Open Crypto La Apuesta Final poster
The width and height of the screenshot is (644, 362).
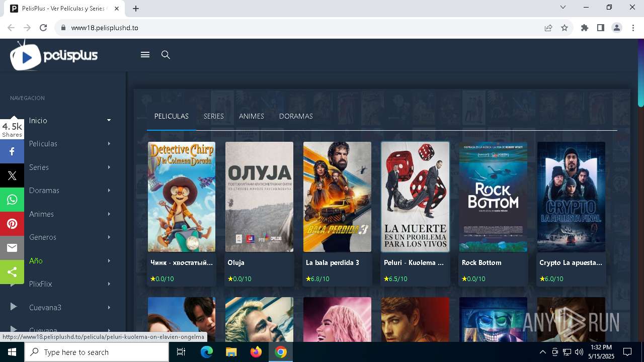tap(571, 197)
